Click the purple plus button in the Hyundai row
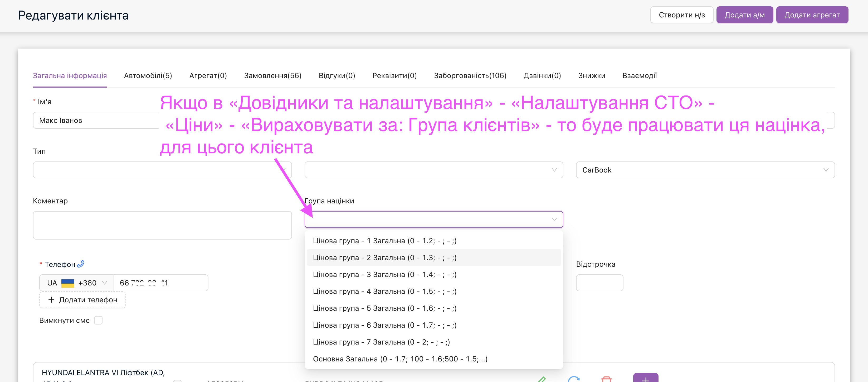868x382 pixels. tap(645, 378)
